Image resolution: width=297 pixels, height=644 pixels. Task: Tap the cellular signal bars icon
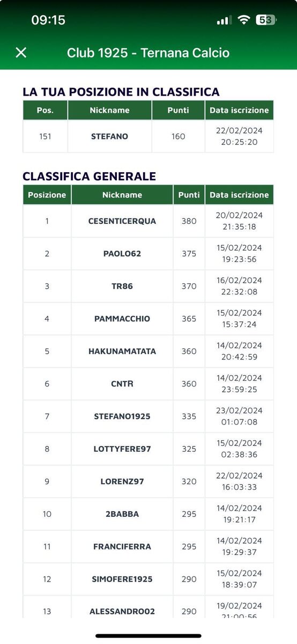click(224, 20)
